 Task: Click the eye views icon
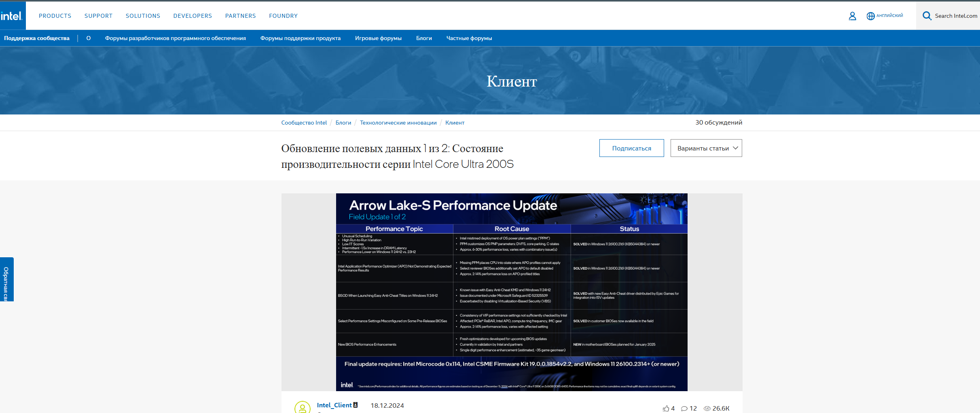click(707, 409)
